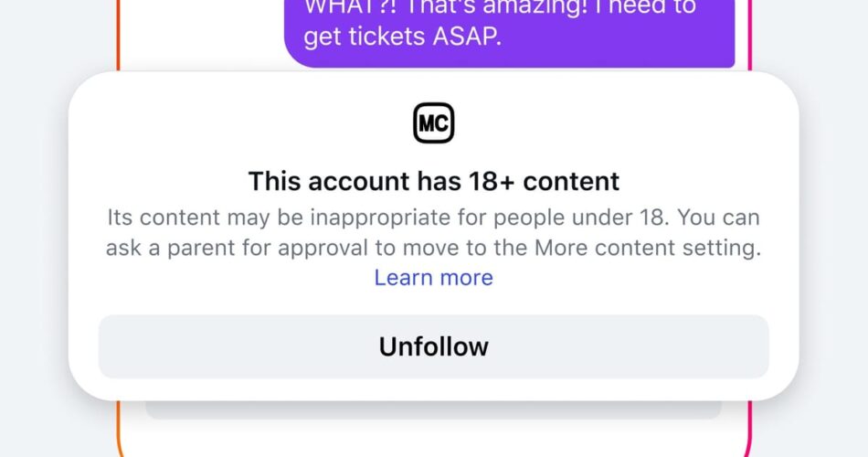The width and height of the screenshot is (868, 457).
Task: Click the blank chat area left of purple bubble
Action: click(201, 32)
